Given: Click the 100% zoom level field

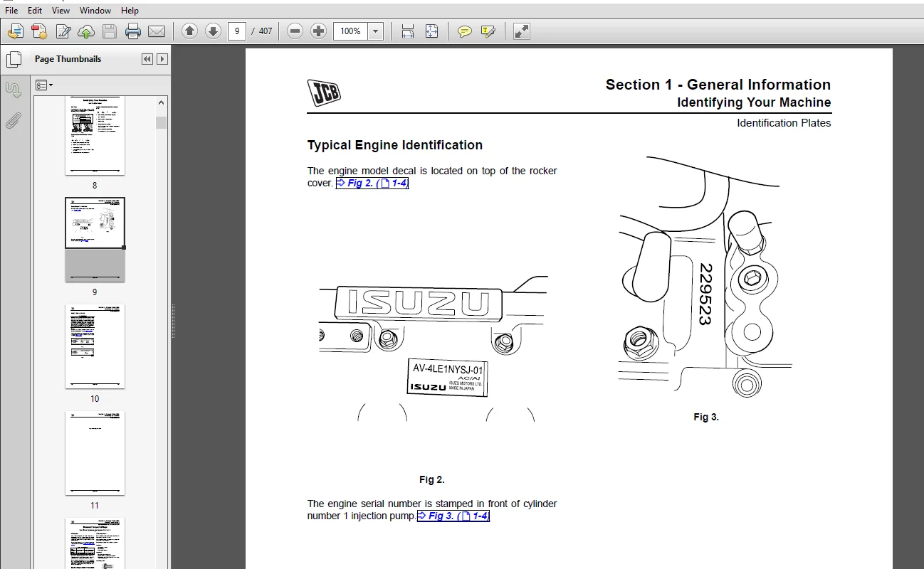Looking at the screenshot, I should [350, 31].
